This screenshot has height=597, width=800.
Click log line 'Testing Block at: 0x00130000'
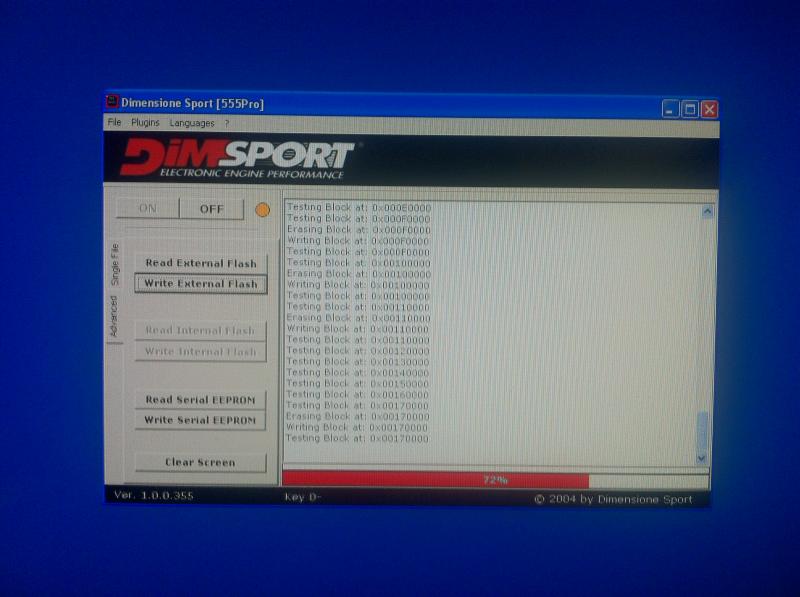click(x=358, y=362)
